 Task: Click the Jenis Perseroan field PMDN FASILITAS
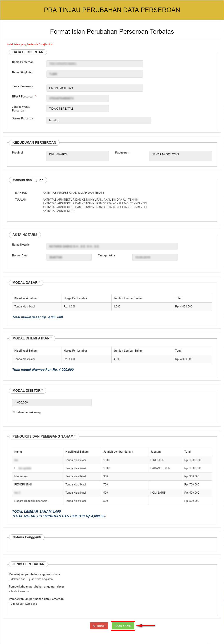click(95, 88)
